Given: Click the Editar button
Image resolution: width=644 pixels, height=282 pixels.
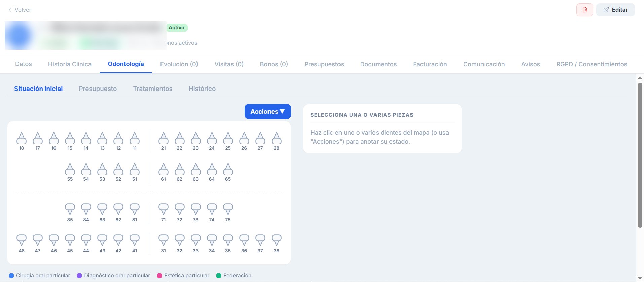Looking at the screenshot, I should point(615,10).
